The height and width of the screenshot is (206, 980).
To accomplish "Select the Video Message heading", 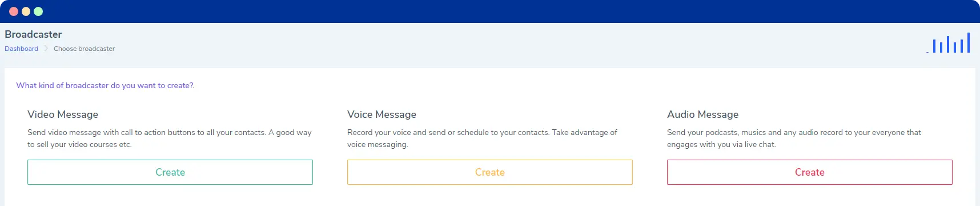I will (x=63, y=114).
